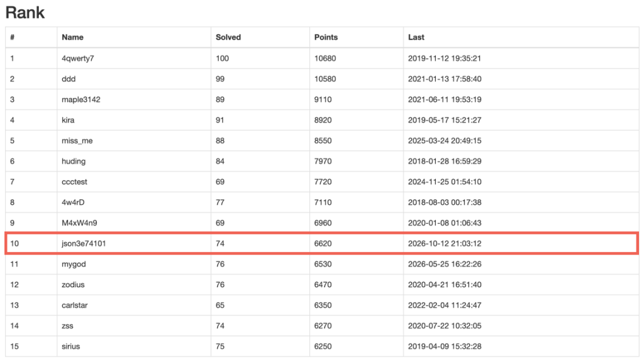The height and width of the screenshot is (360, 644).
Task: Click solved count 88 for miss_me
Action: 220,140
